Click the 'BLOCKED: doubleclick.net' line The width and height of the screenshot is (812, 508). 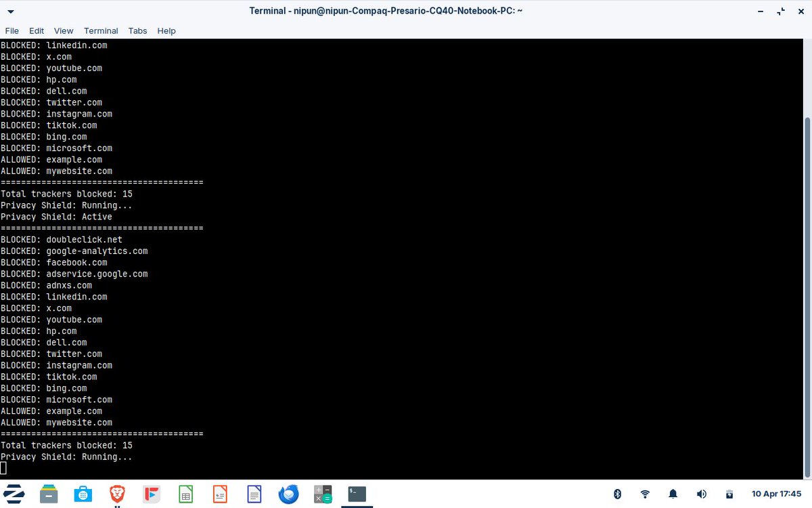click(x=62, y=240)
